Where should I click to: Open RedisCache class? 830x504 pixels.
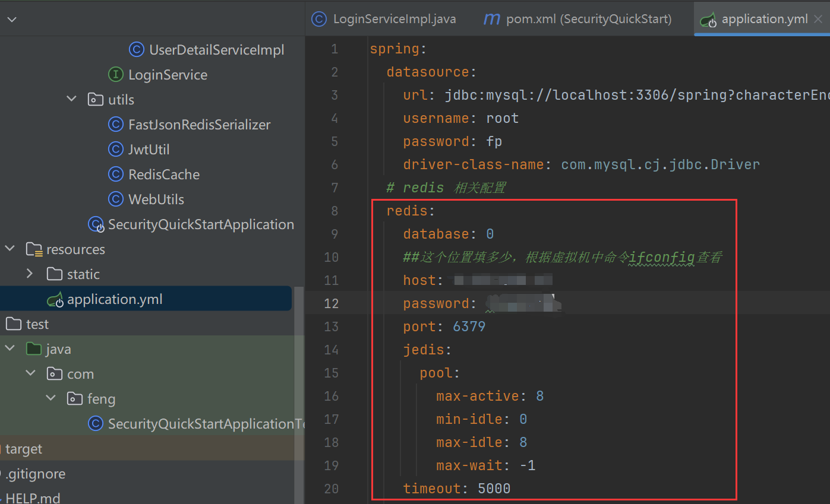(x=163, y=175)
